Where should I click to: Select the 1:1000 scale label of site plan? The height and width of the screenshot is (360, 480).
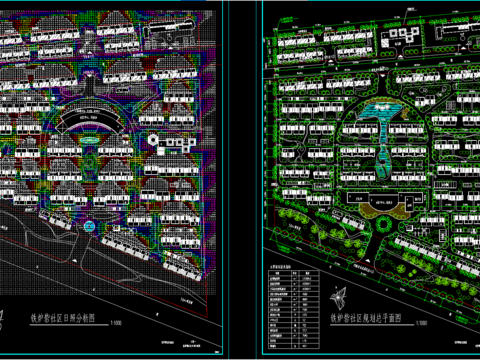[421, 323]
